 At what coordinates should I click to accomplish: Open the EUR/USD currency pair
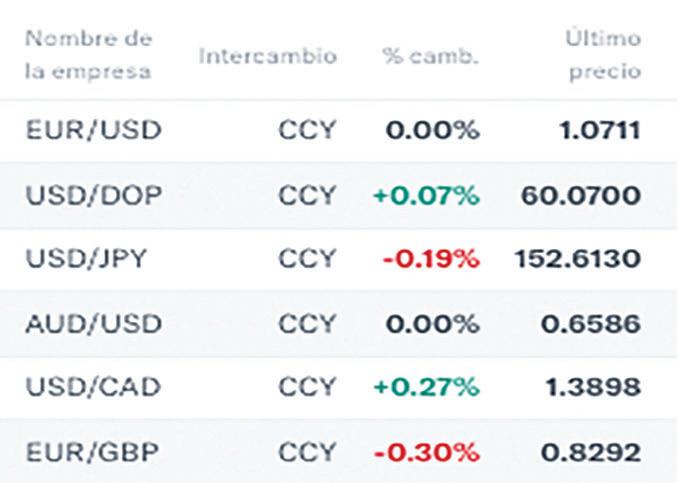coord(94,130)
